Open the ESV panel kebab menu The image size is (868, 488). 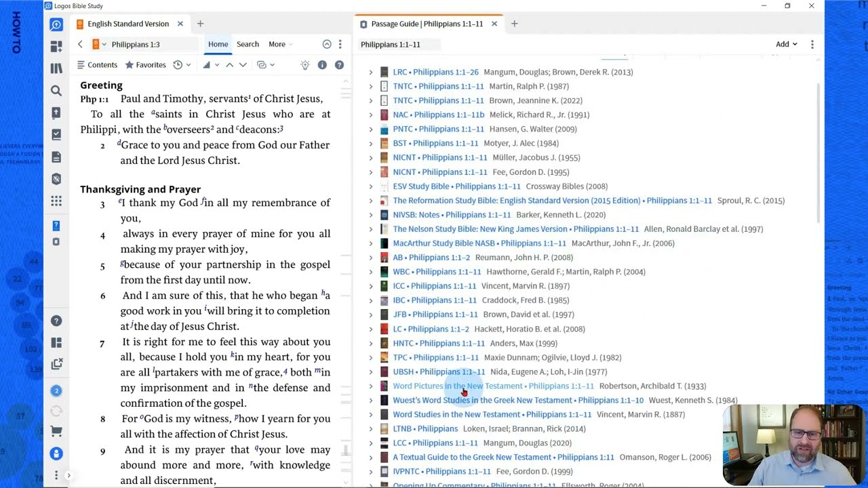340,44
